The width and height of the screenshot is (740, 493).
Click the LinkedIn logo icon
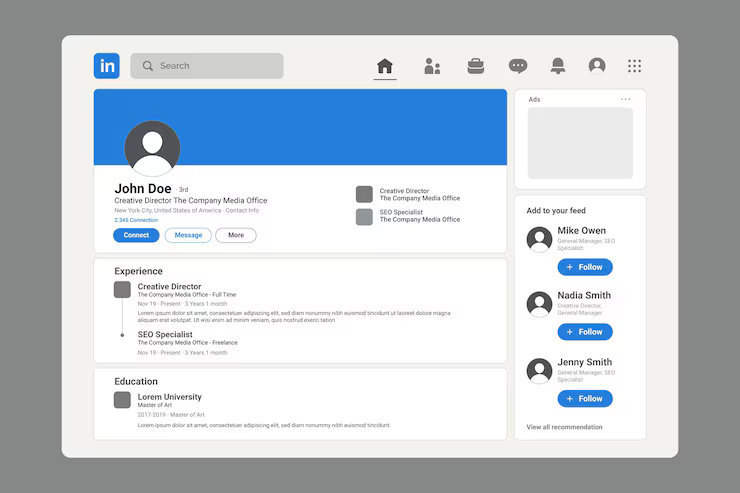[x=106, y=66]
